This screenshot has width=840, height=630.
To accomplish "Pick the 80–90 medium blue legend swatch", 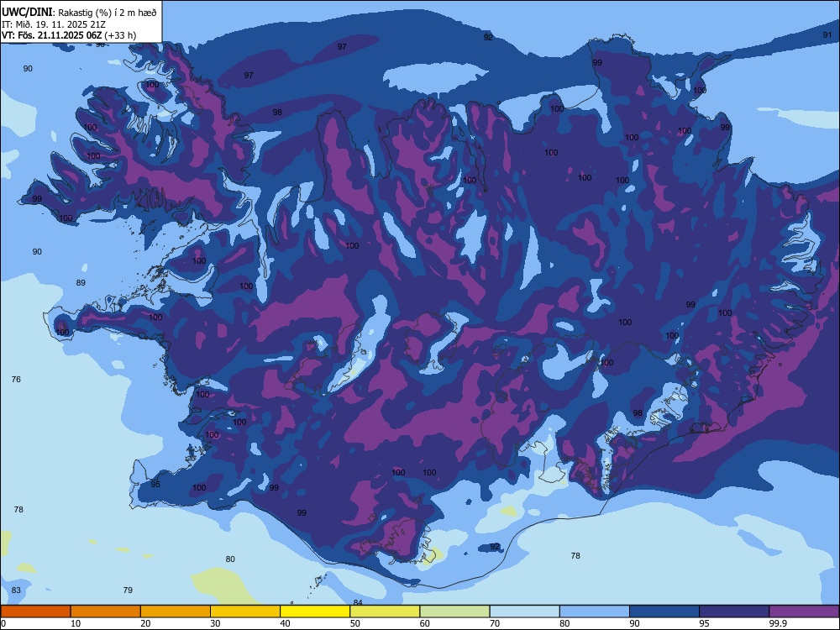I will click(595, 612).
